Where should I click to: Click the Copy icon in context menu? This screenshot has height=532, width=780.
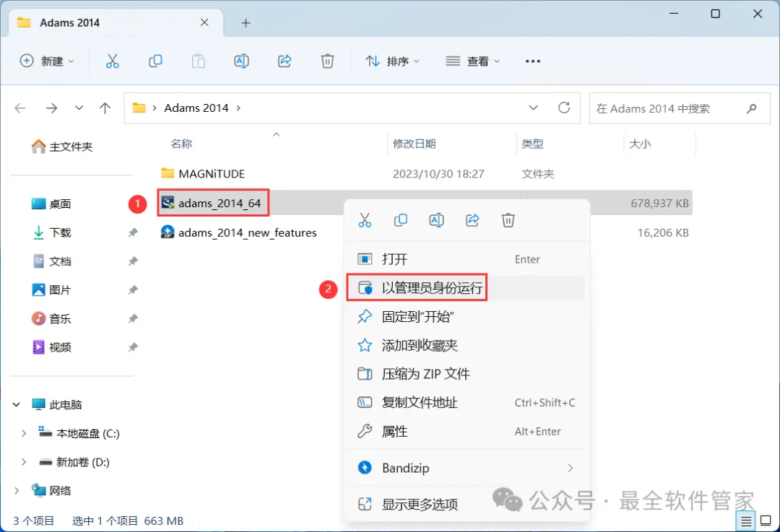point(400,220)
